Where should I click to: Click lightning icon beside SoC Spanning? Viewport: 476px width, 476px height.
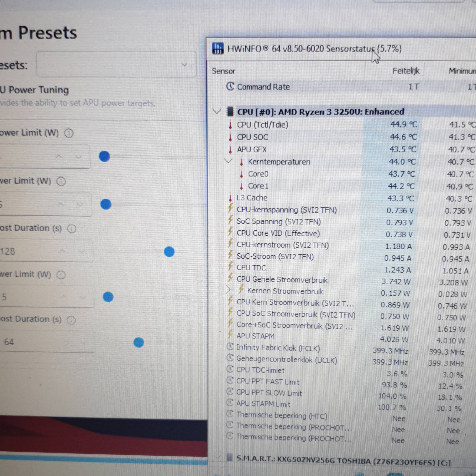coord(230,220)
